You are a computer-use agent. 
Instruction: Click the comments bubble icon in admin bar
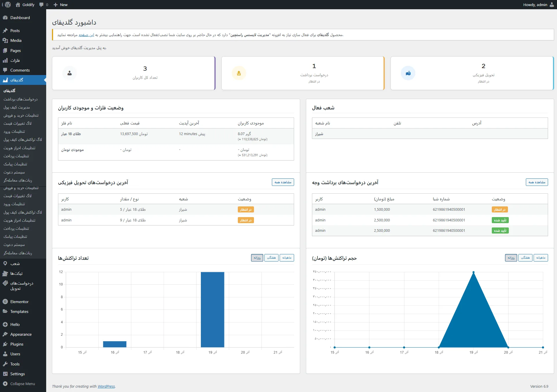(x=42, y=5)
